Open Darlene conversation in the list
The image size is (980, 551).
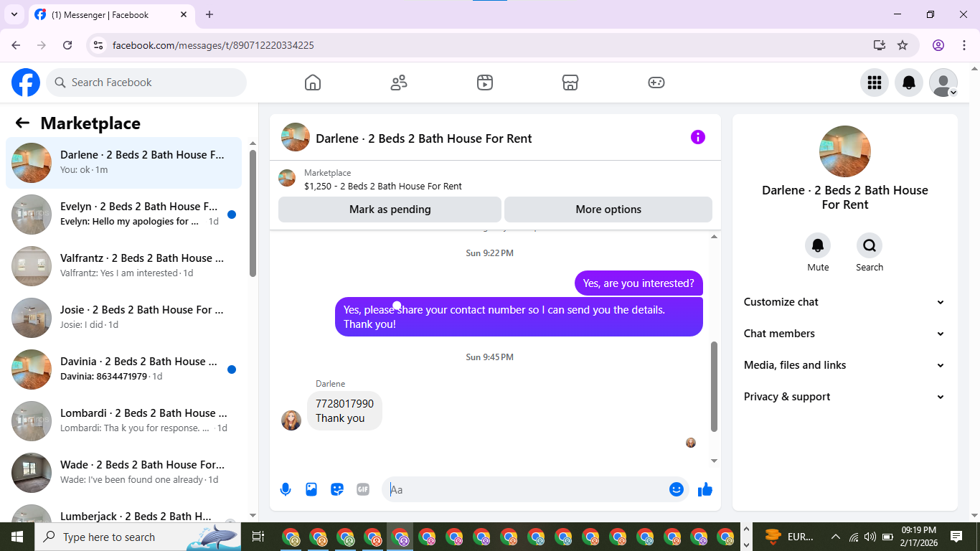[x=123, y=163]
